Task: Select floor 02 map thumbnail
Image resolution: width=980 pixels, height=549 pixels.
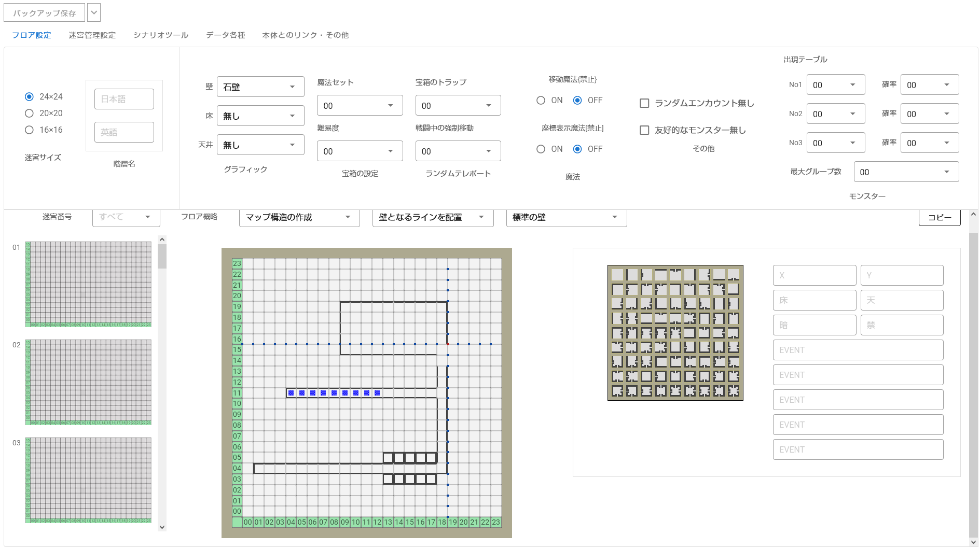Action: (x=88, y=382)
